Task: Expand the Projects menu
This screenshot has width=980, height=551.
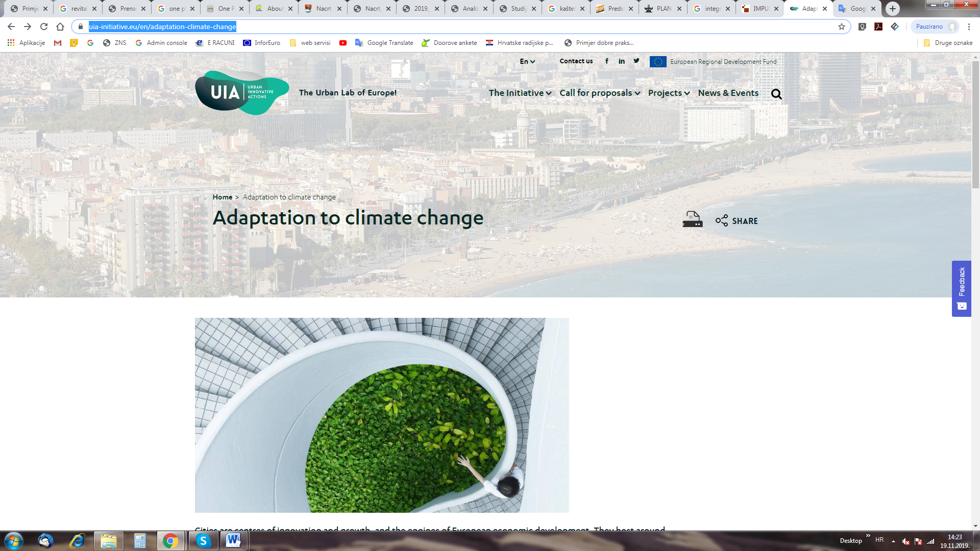Action: click(x=669, y=93)
